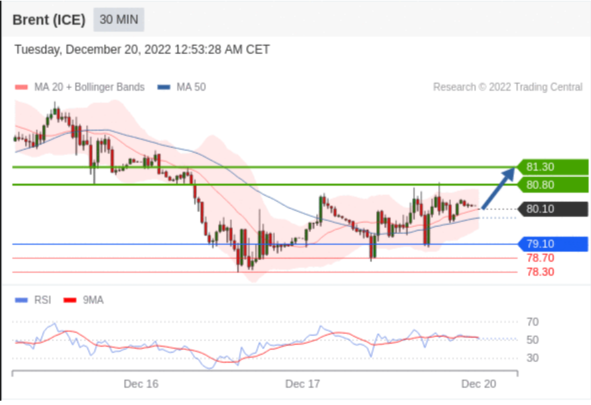Click the blue RSI legend swatch
The image size is (591, 405).
click(x=21, y=300)
